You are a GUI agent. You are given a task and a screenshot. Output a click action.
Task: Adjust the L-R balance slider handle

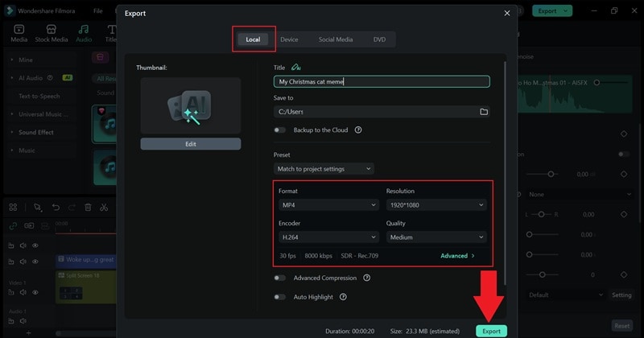click(x=541, y=214)
